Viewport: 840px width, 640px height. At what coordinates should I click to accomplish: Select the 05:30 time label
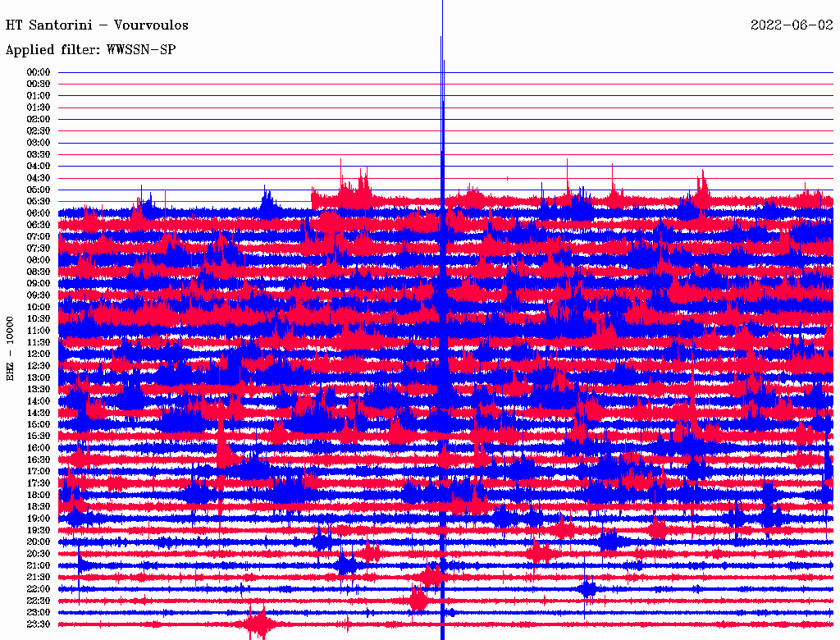pos(39,202)
